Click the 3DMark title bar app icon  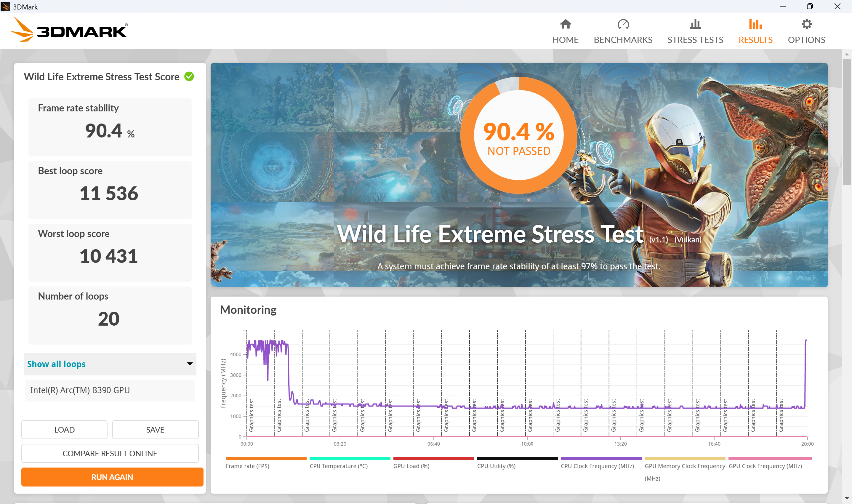coord(5,6)
